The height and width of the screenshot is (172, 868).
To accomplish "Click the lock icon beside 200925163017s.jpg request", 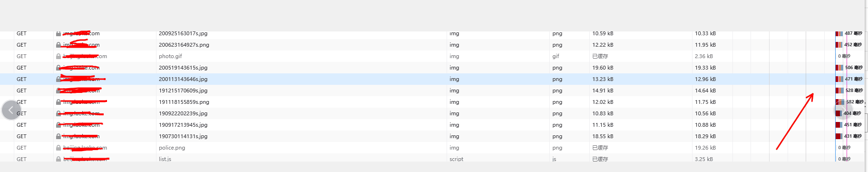I will (x=59, y=33).
